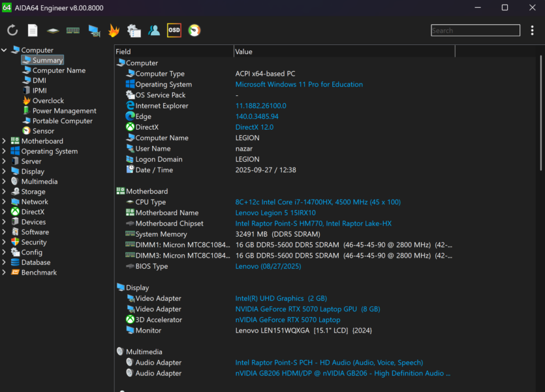Click the Search input field
The width and height of the screenshot is (545, 392).
click(475, 31)
